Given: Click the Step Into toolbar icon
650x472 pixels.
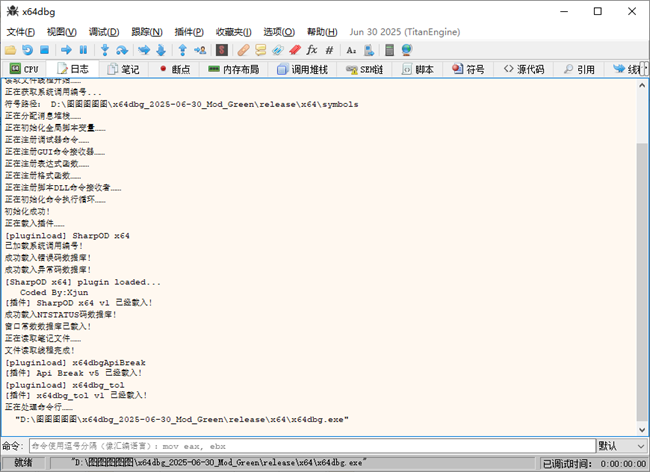Looking at the screenshot, I should (105, 49).
